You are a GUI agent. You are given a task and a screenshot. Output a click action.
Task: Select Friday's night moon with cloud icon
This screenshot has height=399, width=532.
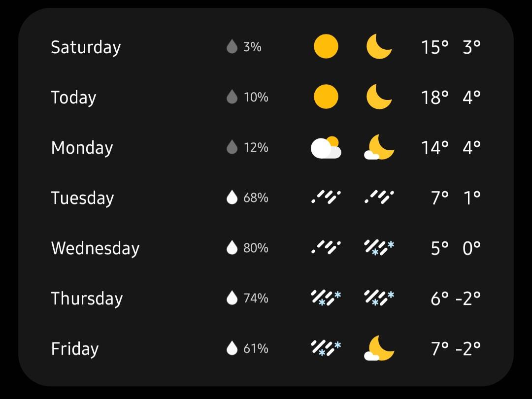[x=379, y=348]
